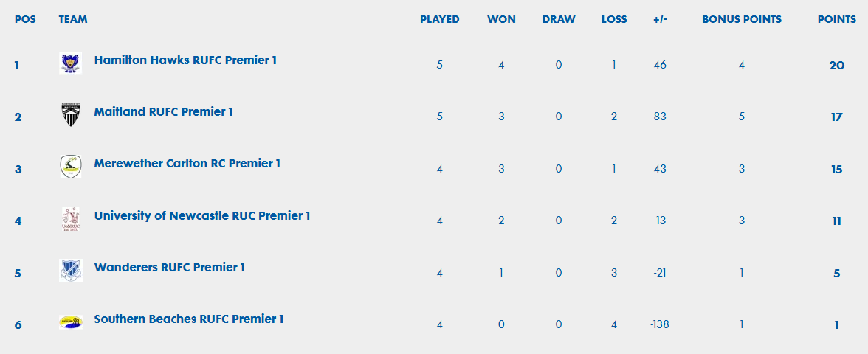Open Maitland RUFC Premier 1 team link
The image size is (868, 354).
(163, 112)
